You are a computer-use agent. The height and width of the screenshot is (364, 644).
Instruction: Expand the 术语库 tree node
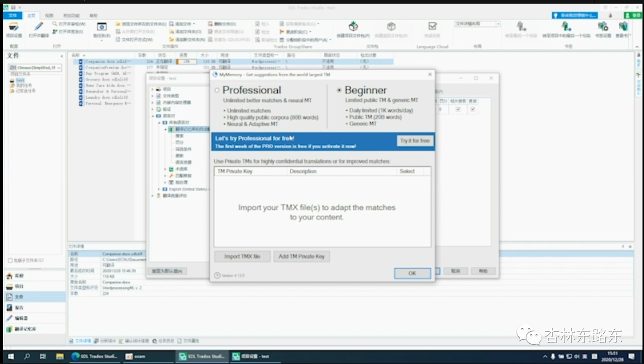click(x=166, y=169)
